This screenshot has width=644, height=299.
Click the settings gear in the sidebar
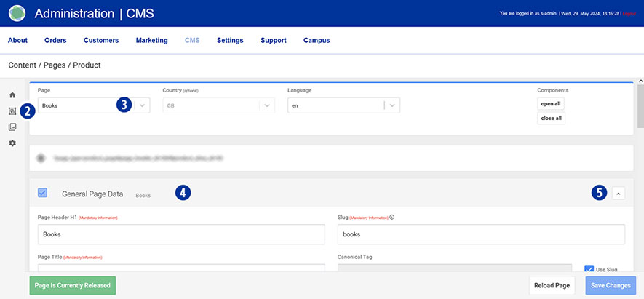[12, 143]
